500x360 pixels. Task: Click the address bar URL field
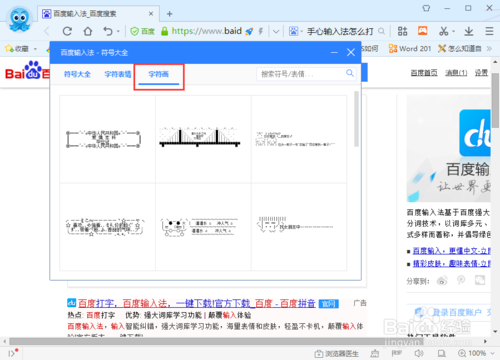coord(206,31)
